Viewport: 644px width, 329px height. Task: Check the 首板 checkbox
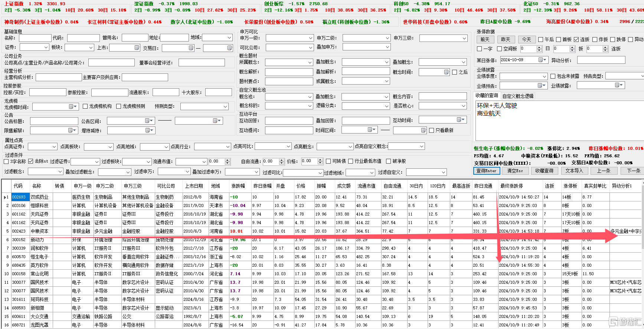558,39
